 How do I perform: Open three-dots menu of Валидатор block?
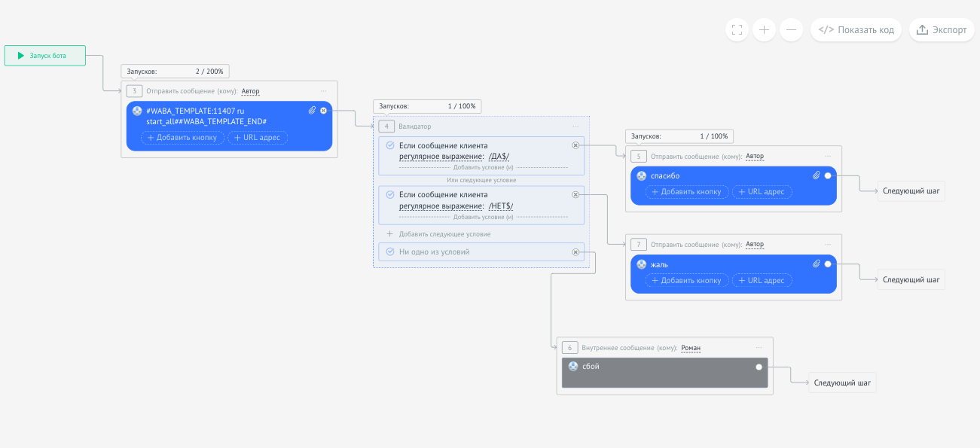point(575,126)
